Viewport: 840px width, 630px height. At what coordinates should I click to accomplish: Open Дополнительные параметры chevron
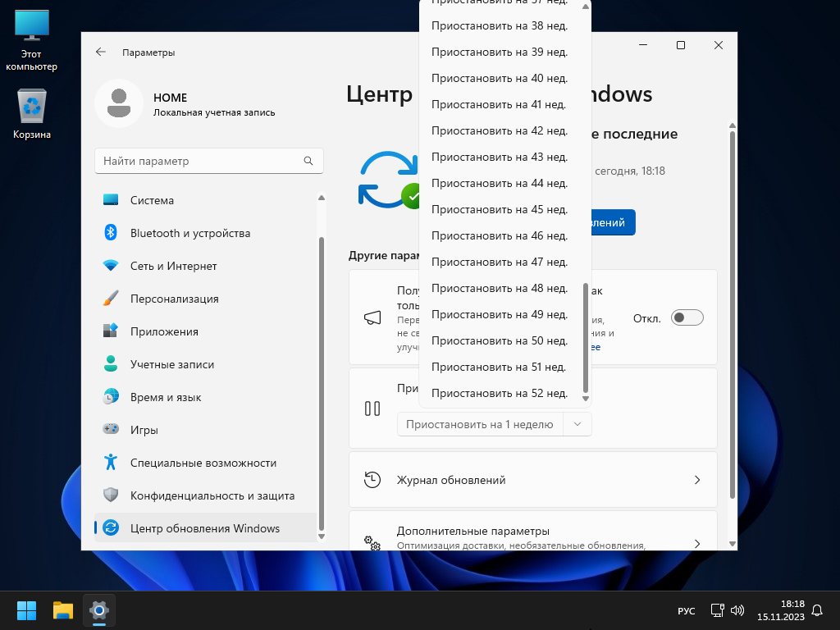696,543
